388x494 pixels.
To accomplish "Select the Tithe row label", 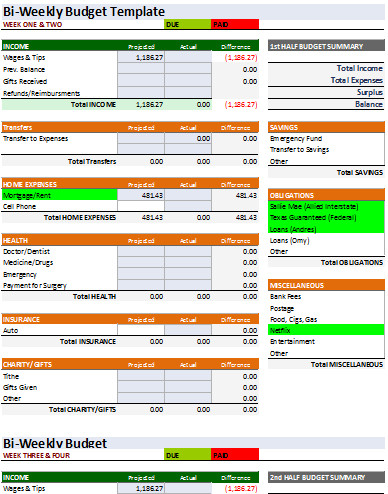I will coord(11,376).
